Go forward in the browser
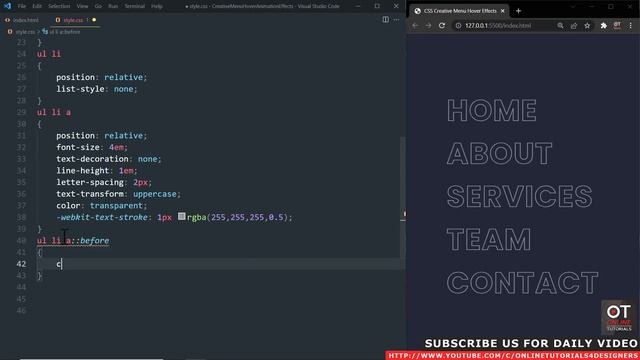The image size is (640, 360). click(428, 25)
